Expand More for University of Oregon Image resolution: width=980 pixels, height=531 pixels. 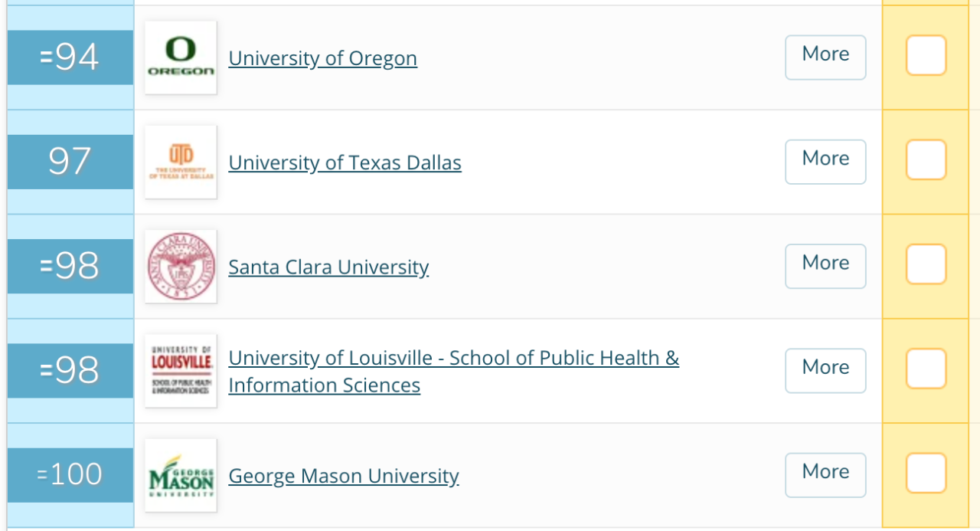(x=825, y=57)
